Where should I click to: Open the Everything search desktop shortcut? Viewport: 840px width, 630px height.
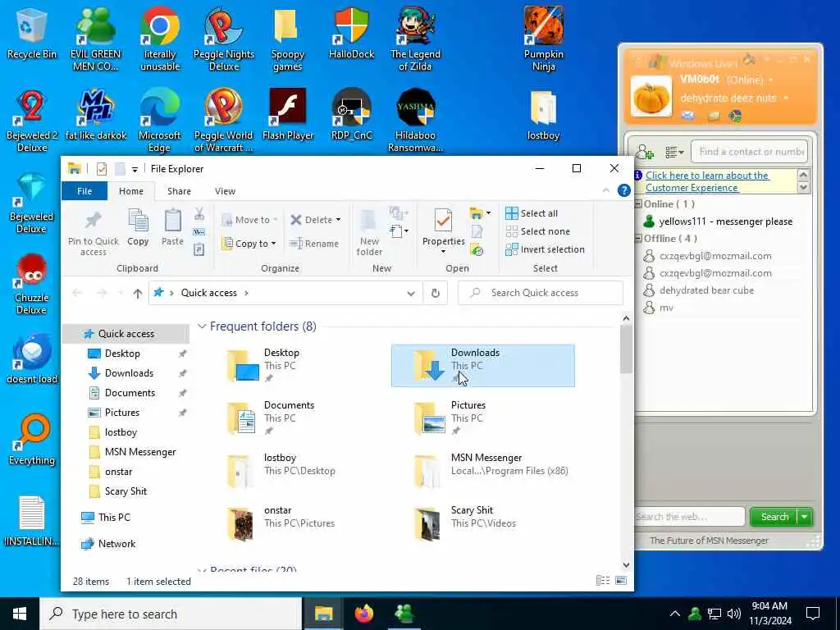32,440
